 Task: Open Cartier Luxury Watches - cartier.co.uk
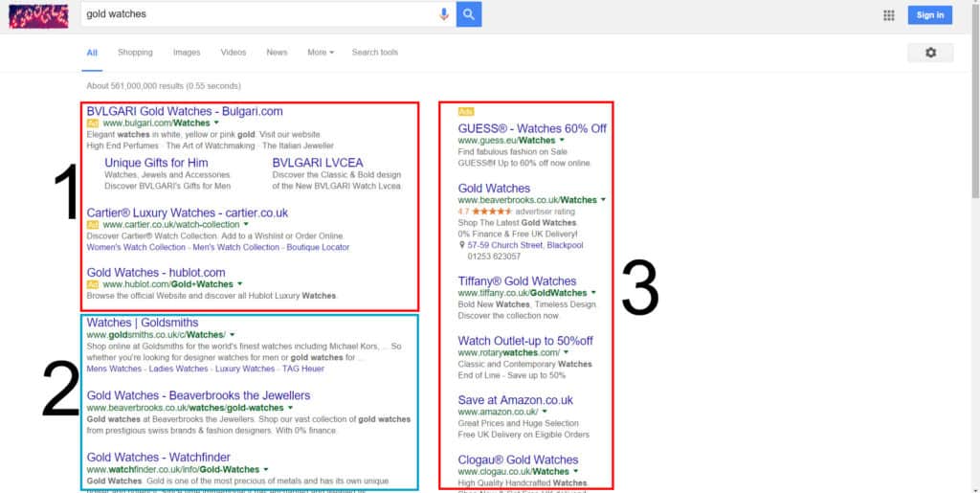[x=188, y=213]
